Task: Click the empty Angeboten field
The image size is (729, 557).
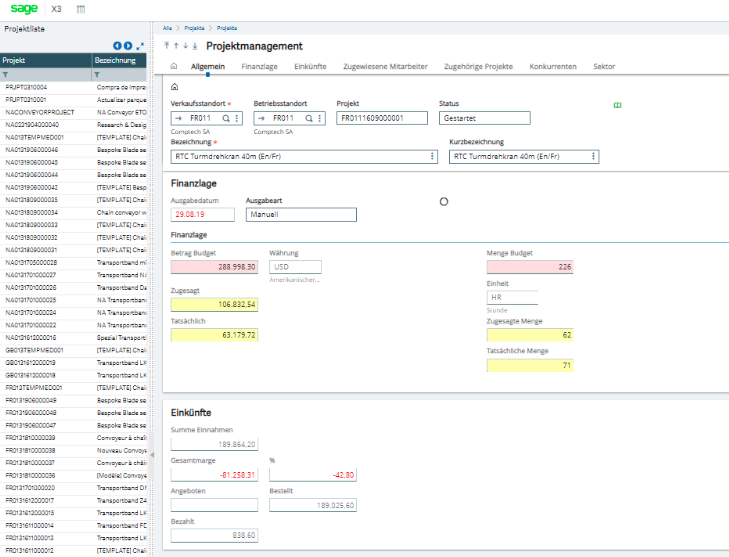Action: click(x=214, y=505)
